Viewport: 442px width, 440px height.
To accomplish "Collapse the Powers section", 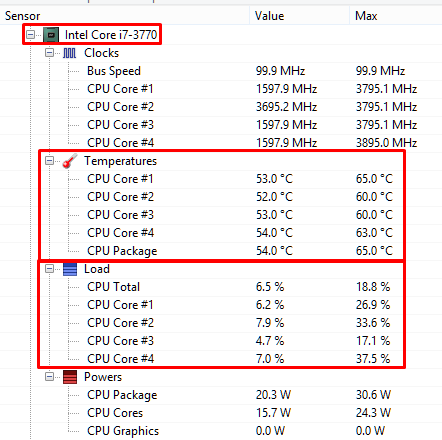I will point(49,377).
